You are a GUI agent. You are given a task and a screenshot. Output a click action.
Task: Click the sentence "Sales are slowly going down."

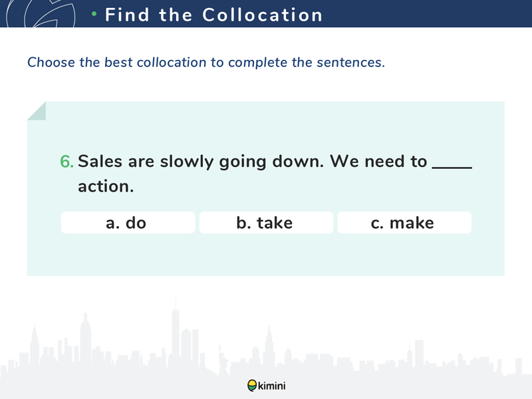click(200, 162)
